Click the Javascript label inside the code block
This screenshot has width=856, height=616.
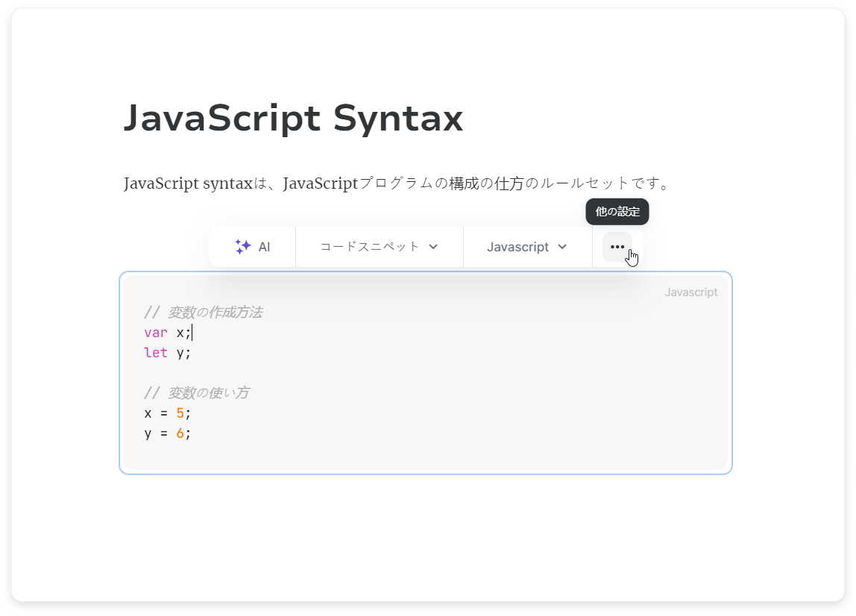coord(690,292)
